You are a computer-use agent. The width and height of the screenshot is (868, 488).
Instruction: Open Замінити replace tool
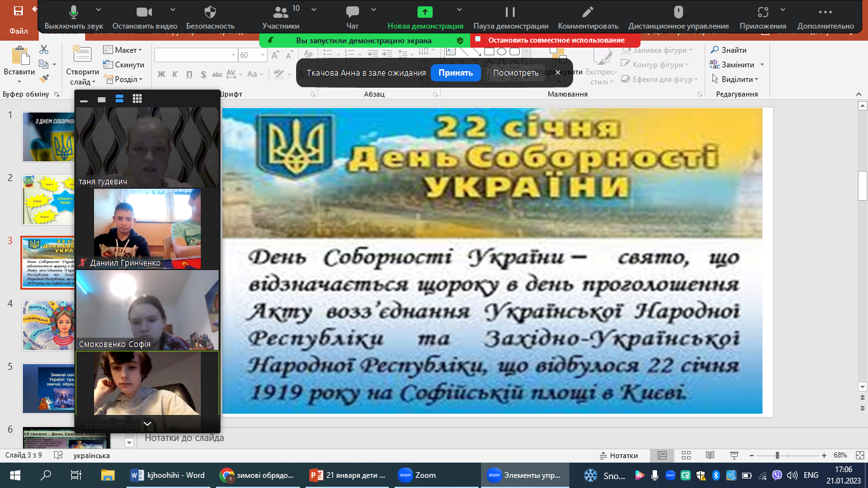coord(737,64)
